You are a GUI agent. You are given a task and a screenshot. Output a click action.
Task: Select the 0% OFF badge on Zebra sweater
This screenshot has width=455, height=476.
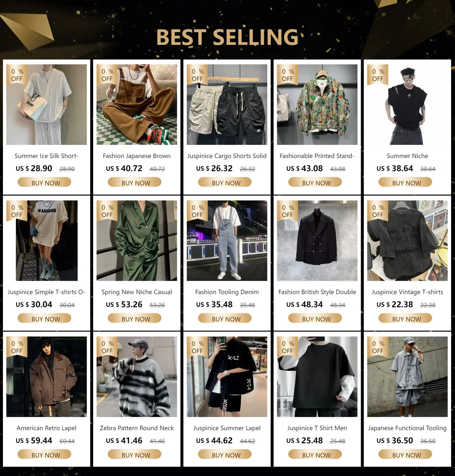coord(107,347)
